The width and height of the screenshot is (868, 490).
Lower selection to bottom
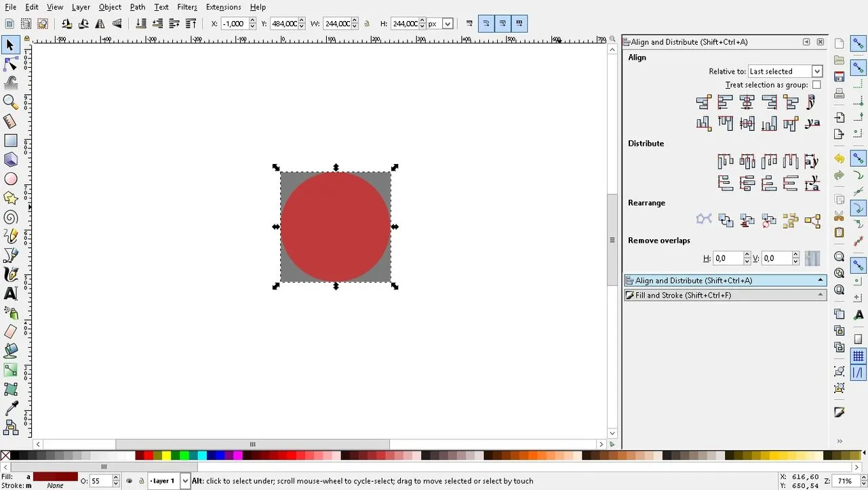coord(141,23)
